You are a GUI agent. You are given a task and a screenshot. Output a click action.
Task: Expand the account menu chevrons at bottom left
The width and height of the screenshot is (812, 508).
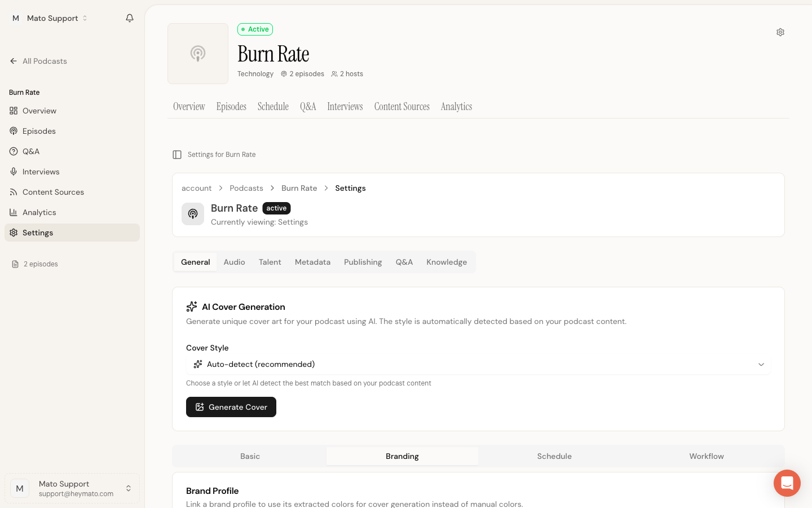pyautogui.click(x=129, y=488)
